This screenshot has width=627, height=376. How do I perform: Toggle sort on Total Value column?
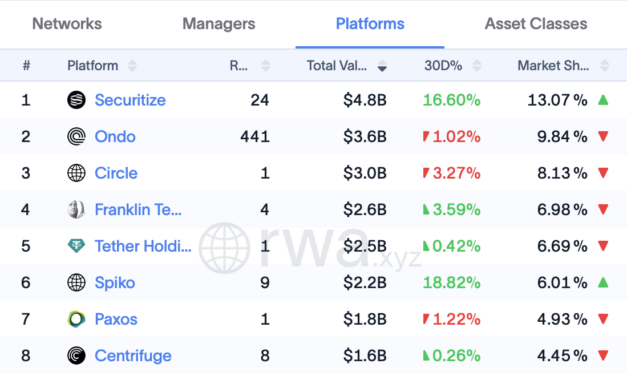click(382, 66)
